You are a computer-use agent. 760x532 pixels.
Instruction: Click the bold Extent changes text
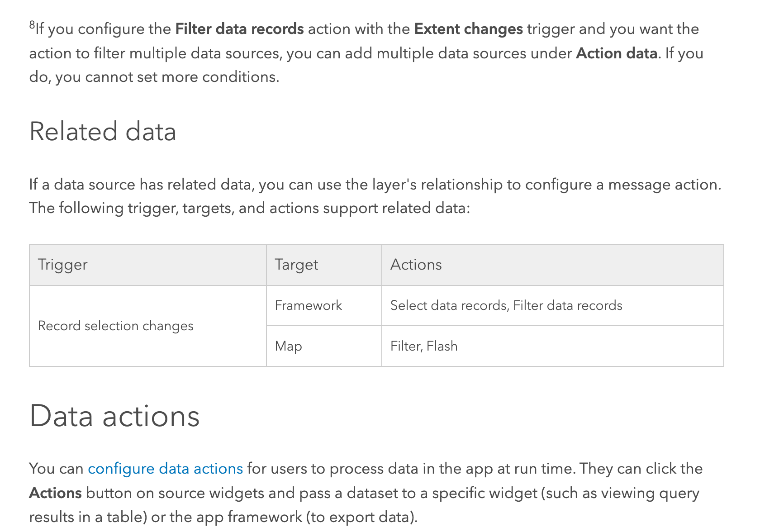coord(468,29)
